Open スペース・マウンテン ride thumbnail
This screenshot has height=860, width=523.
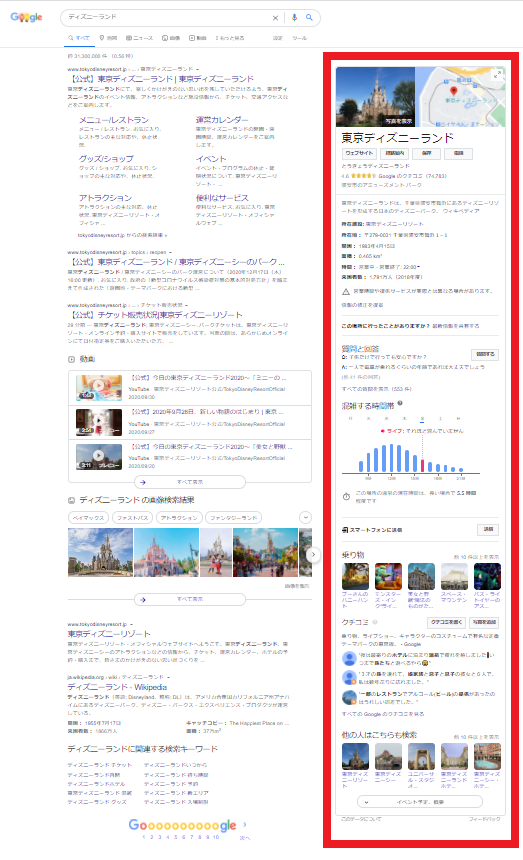(x=454, y=576)
